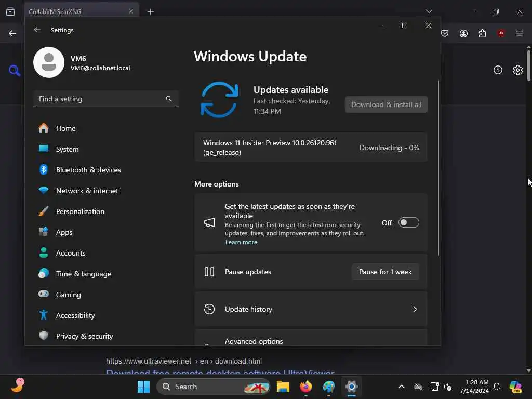
Task: Open the notifications bell
Action: click(x=496, y=387)
